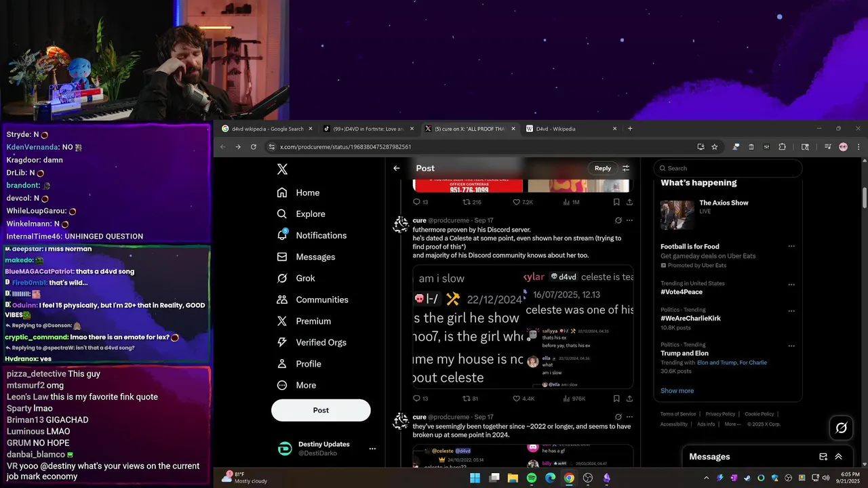Bookmark this page with star icon
The width and height of the screenshot is (868, 488).
714,146
